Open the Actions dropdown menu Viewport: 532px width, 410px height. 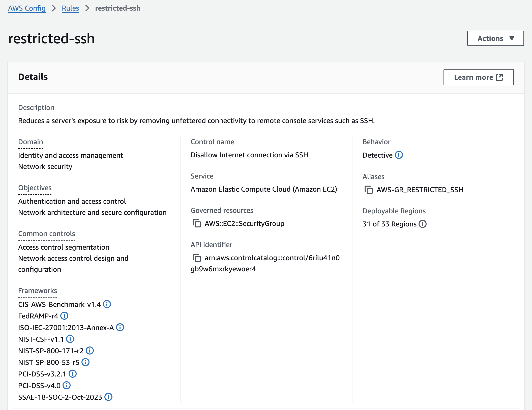[x=495, y=38]
